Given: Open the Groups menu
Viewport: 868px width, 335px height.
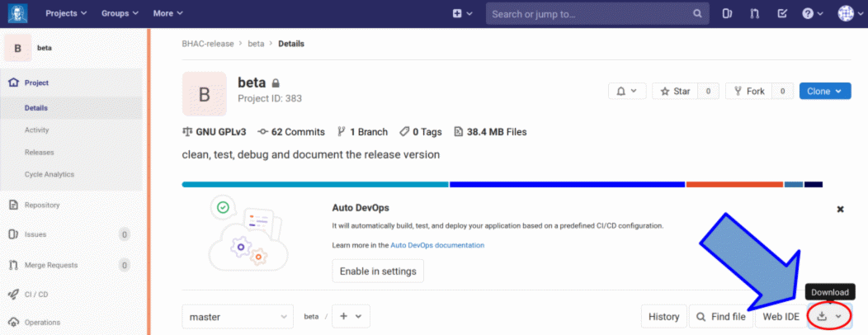Looking at the screenshot, I should pos(120,13).
